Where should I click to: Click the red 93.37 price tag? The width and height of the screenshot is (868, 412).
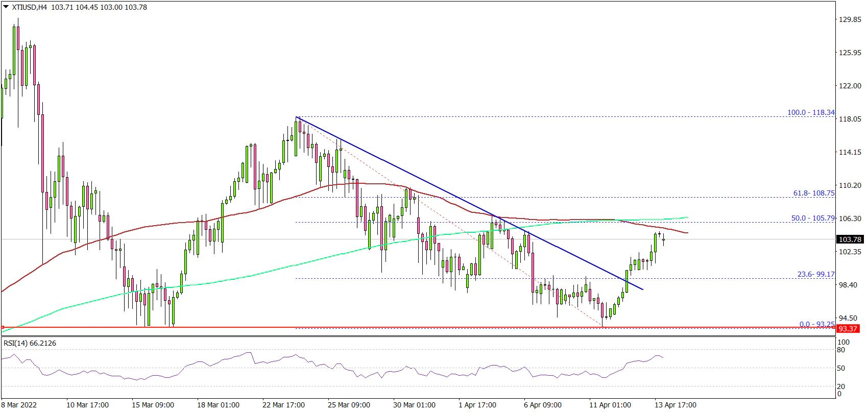click(848, 329)
